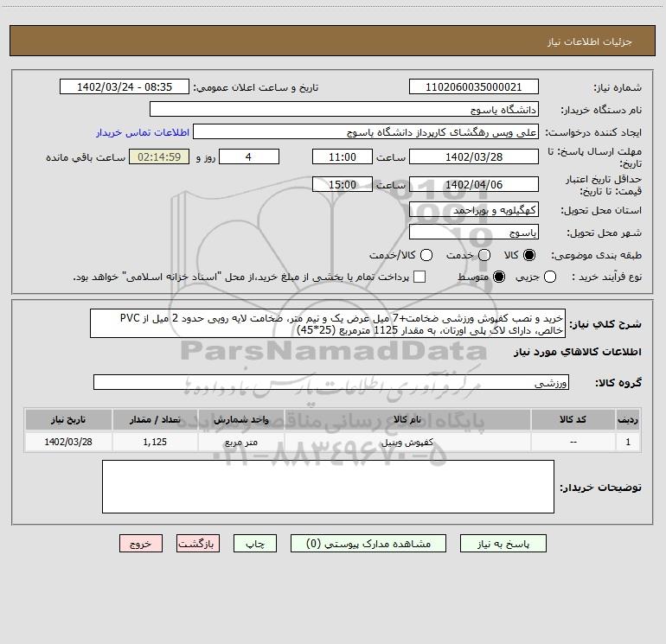
Task: Click the چاپ print button
Action: pos(255,544)
